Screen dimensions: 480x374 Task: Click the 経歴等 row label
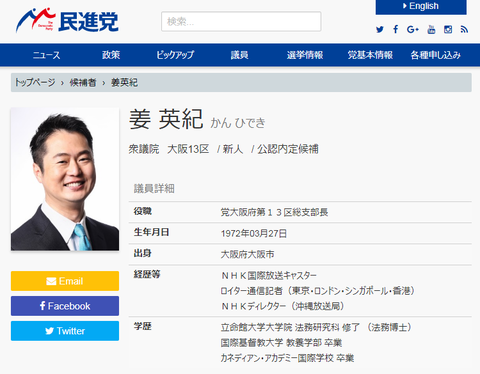click(x=147, y=275)
